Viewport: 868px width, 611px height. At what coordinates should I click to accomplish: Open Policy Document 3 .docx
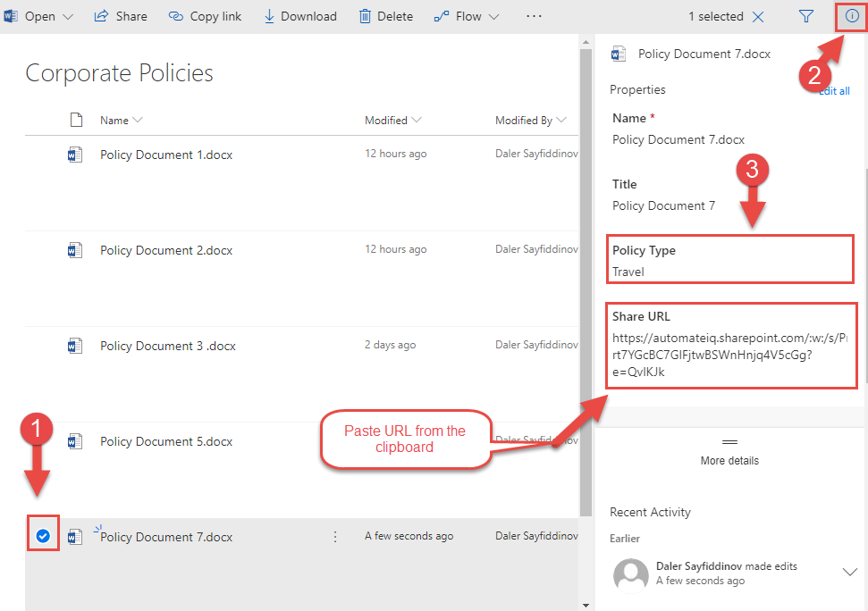(168, 346)
